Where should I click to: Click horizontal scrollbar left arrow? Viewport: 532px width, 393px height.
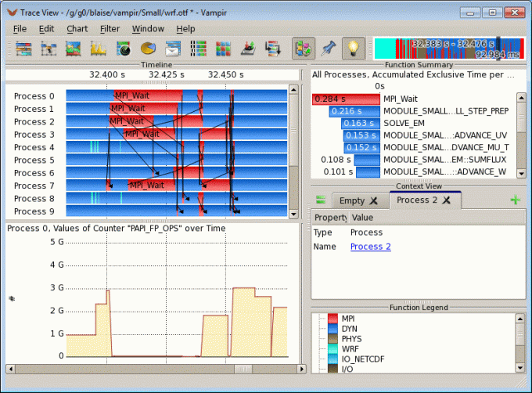coord(11,369)
